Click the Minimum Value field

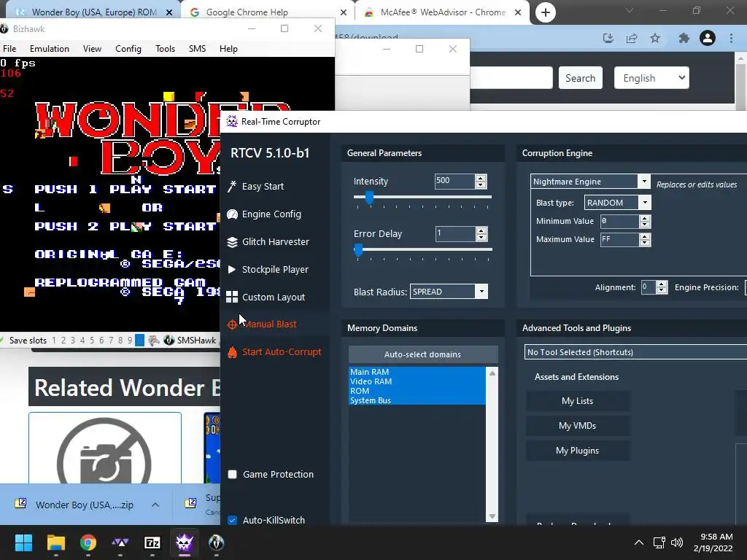[619, 221]
